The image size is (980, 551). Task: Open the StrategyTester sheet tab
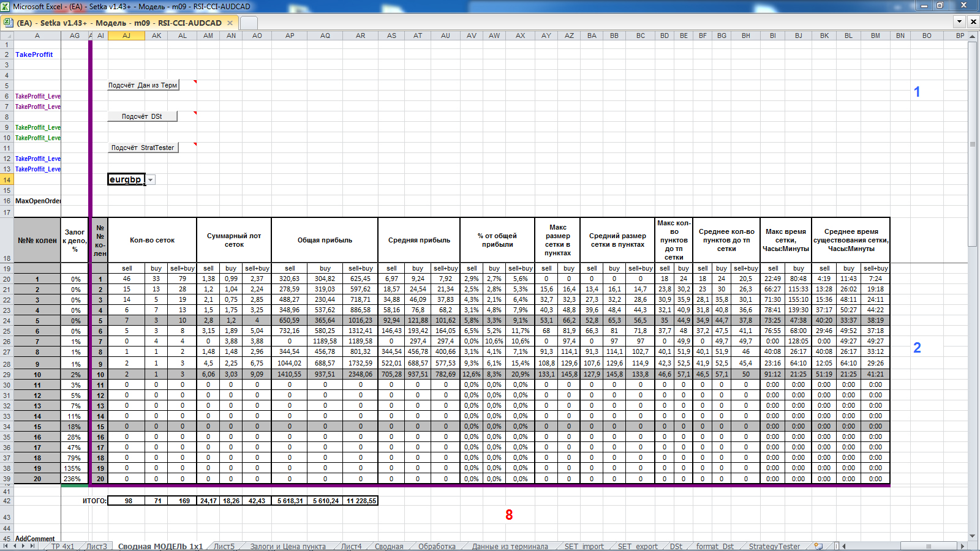coord(775,546)
